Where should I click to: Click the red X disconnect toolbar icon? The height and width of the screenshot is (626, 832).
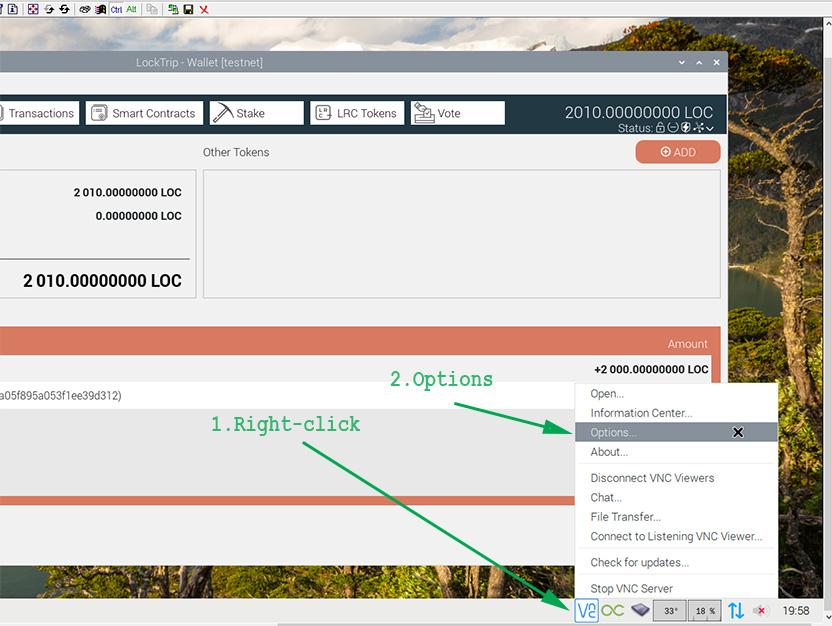tap(204, 9)
